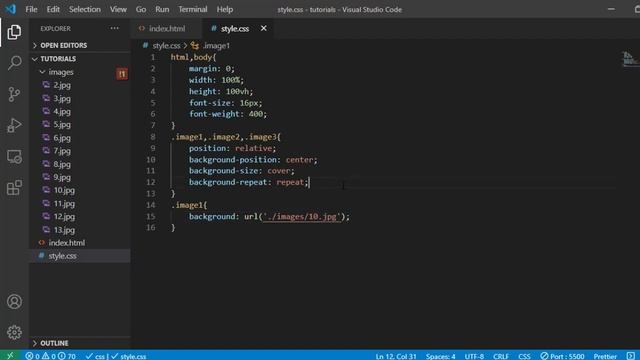Open 3.jpg in the explorer
The height and width of the screenshot is (360, 640).
point(62,98)
